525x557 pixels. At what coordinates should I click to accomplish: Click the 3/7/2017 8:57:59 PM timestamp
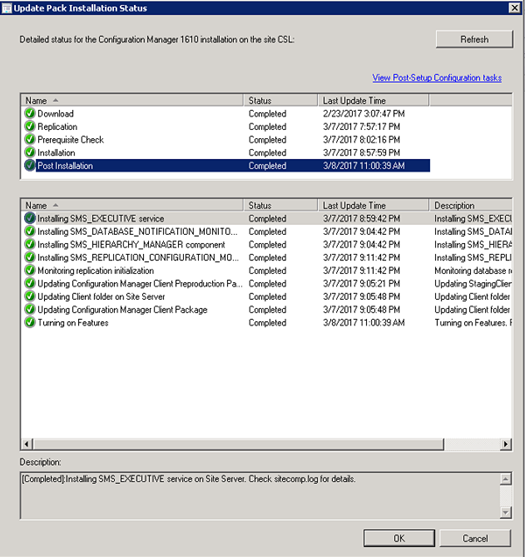[362, 152]
